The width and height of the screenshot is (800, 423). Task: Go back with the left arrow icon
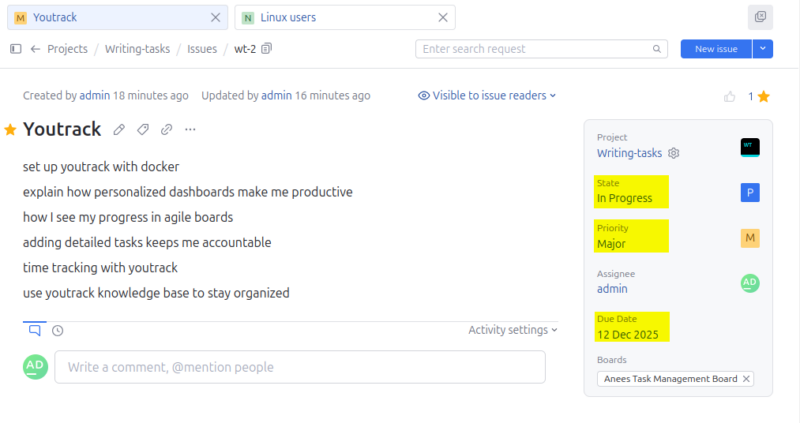[x=35, y=49]
